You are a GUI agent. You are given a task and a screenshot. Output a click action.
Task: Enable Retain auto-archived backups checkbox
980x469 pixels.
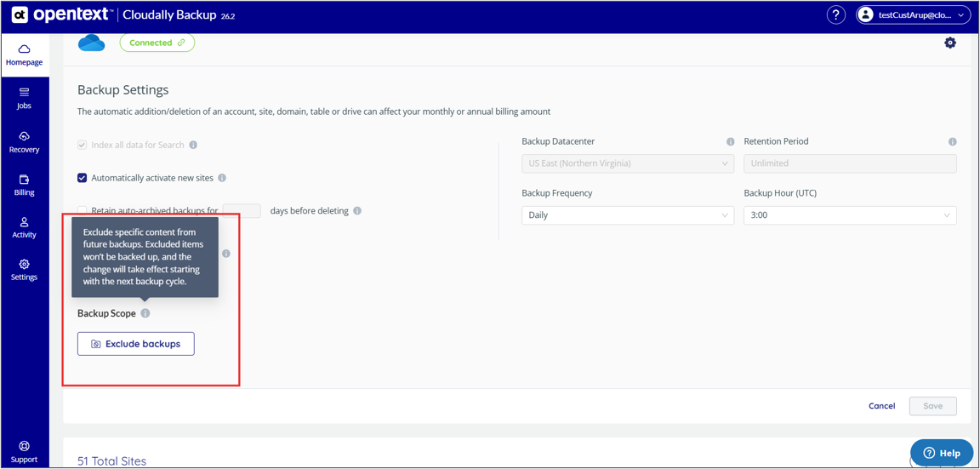82,211
